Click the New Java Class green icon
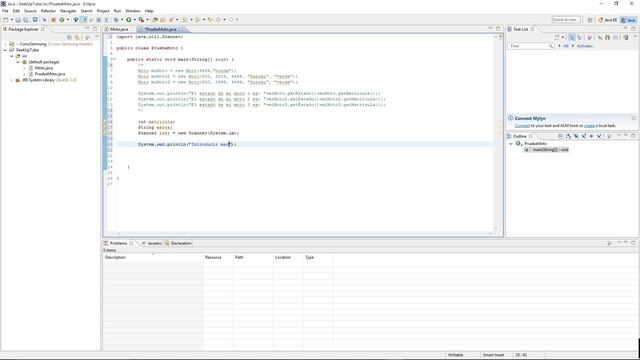The width and height of the screenshot is (640, 360). click(62, 20)
